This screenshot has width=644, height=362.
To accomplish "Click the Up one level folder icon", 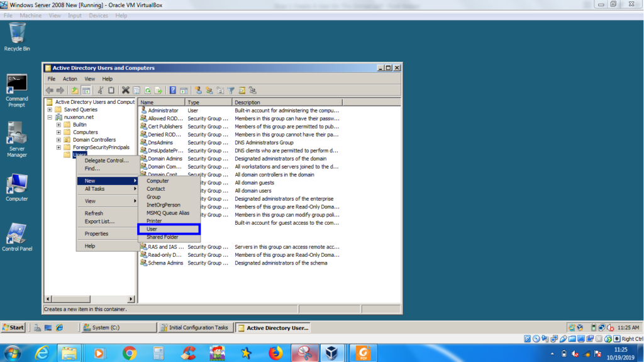I will pos(75,91).
